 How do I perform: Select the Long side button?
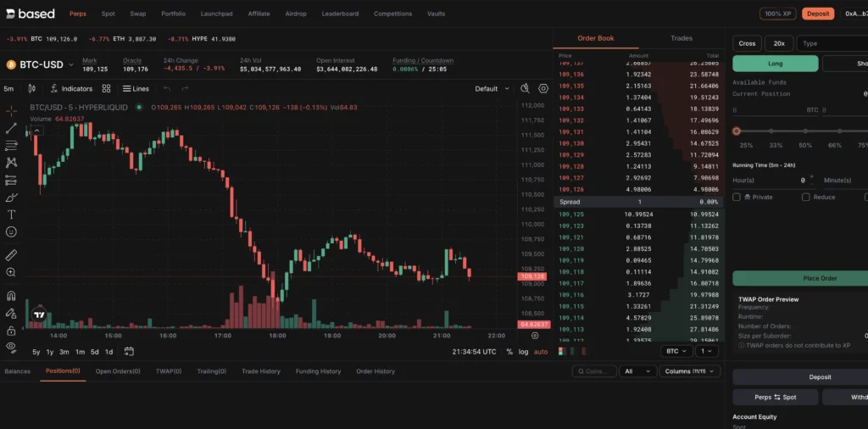pos(775,64)
